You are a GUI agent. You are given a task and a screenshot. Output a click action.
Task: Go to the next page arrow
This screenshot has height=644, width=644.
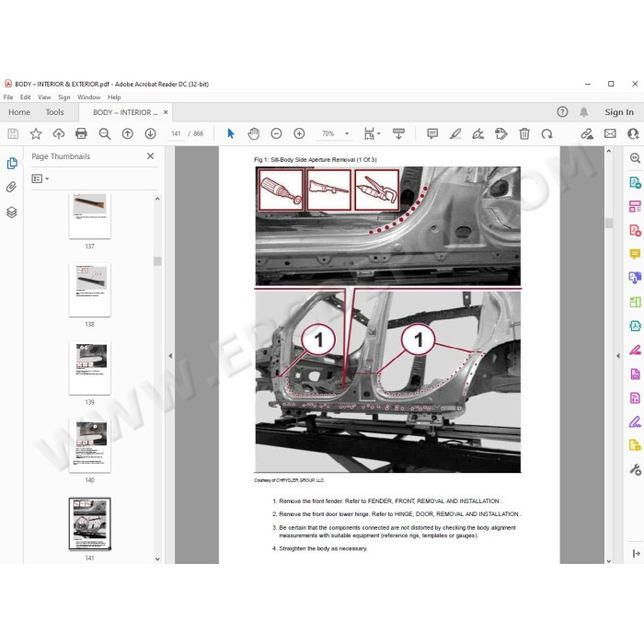pyautogui.click(x=150, y=133)
